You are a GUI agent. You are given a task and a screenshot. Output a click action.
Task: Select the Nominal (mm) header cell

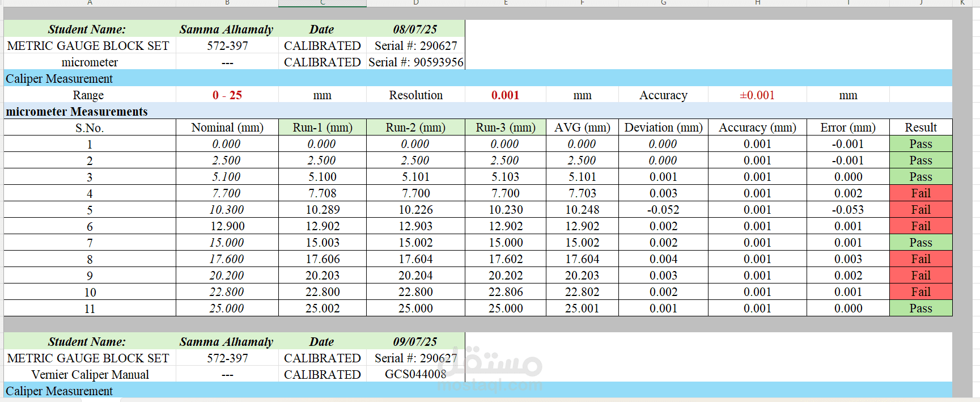[x=227, y=128]
